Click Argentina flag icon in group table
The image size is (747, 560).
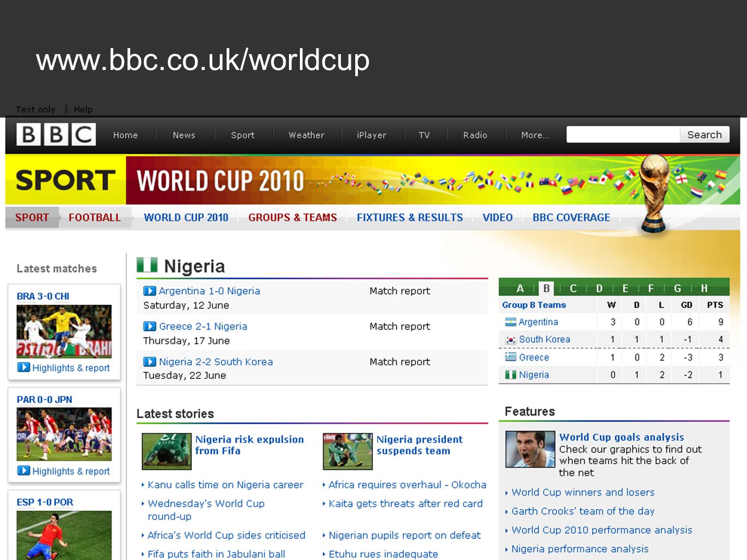click(511, 322)
